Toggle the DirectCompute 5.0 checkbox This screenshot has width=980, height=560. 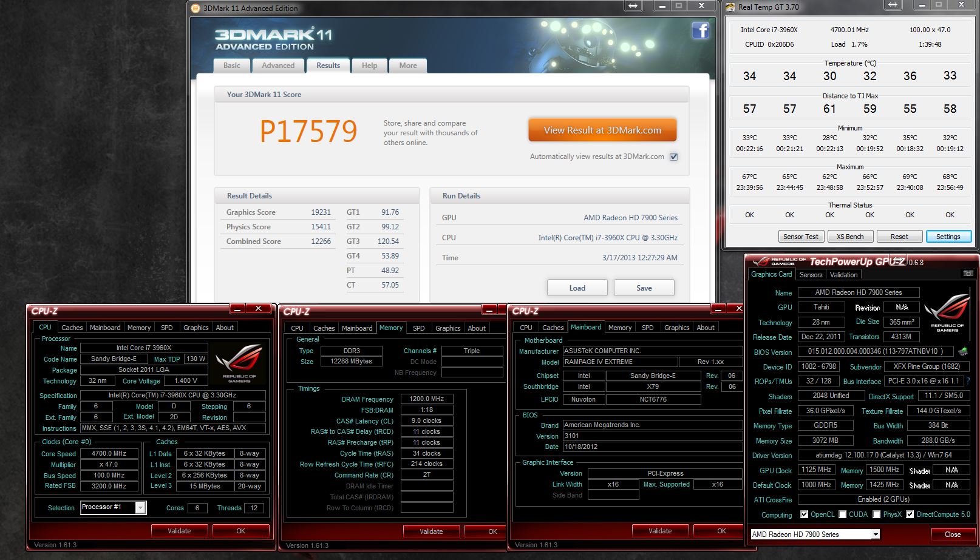(x=910, y=514)
